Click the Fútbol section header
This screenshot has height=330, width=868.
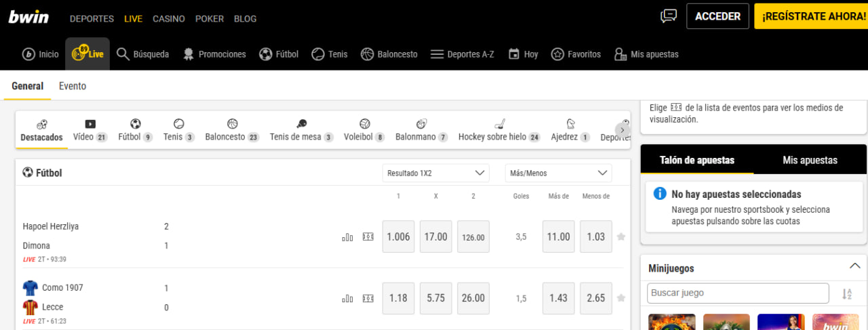pos(42,173)
